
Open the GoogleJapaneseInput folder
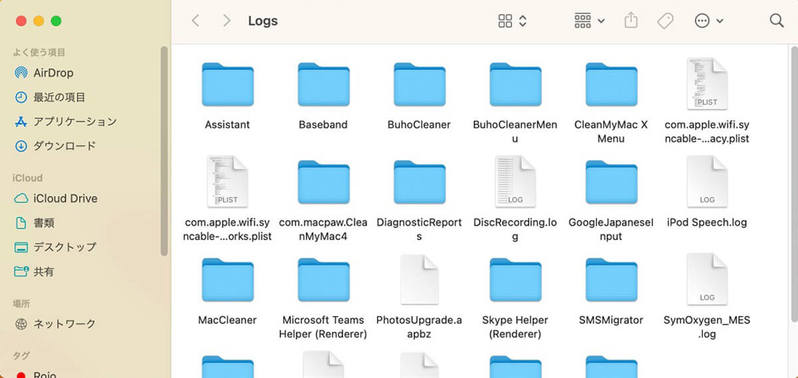tap(611, 182)
